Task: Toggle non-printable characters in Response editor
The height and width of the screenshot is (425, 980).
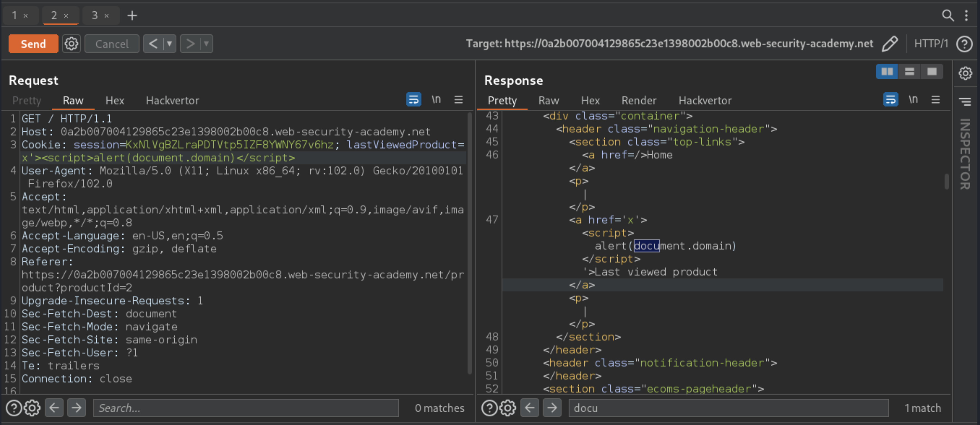Action: click(x=913, y=100)
